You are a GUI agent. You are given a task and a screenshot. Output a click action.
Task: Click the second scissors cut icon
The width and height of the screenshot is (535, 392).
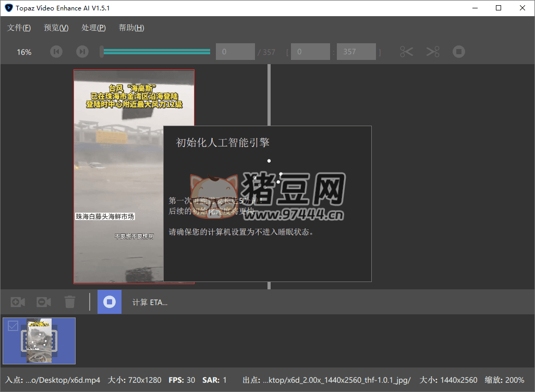pos(433,52)
